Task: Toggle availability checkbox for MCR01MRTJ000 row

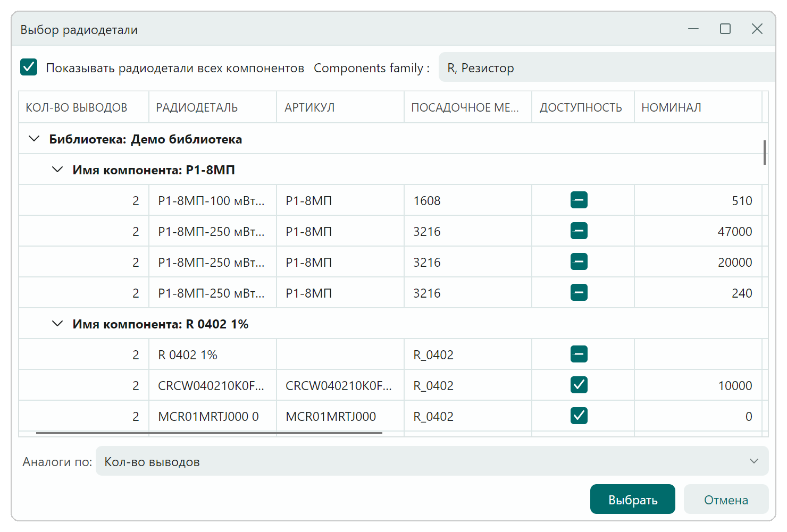Action: coord(579,416)
